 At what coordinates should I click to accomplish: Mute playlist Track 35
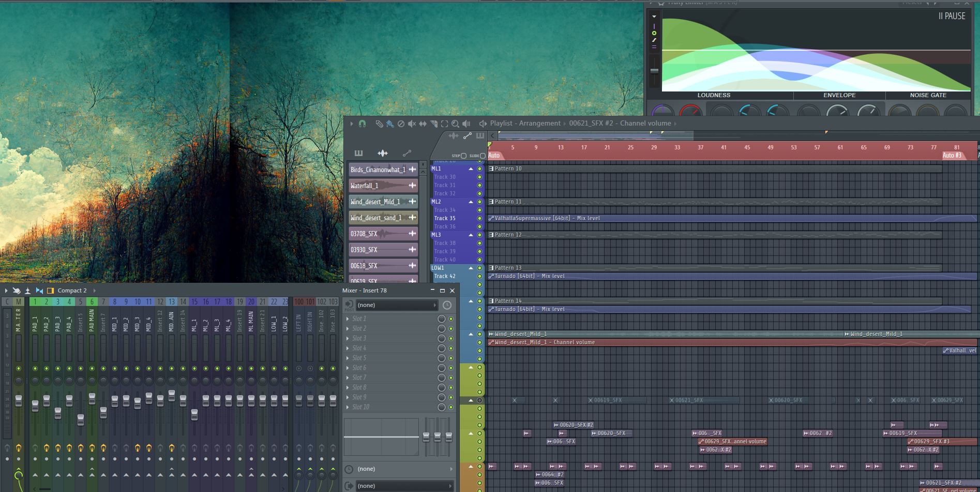coord(479,219)
